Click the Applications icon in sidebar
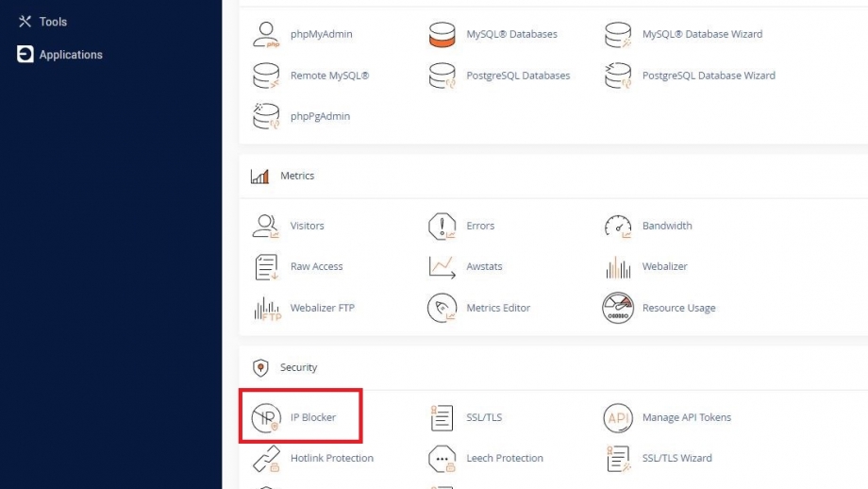 pos(25,54)
